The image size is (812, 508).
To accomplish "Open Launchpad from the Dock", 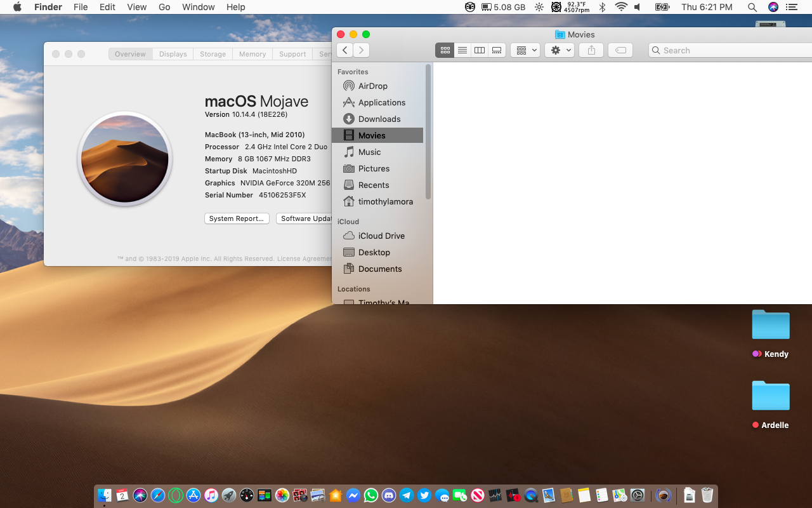I will [229, 495].
